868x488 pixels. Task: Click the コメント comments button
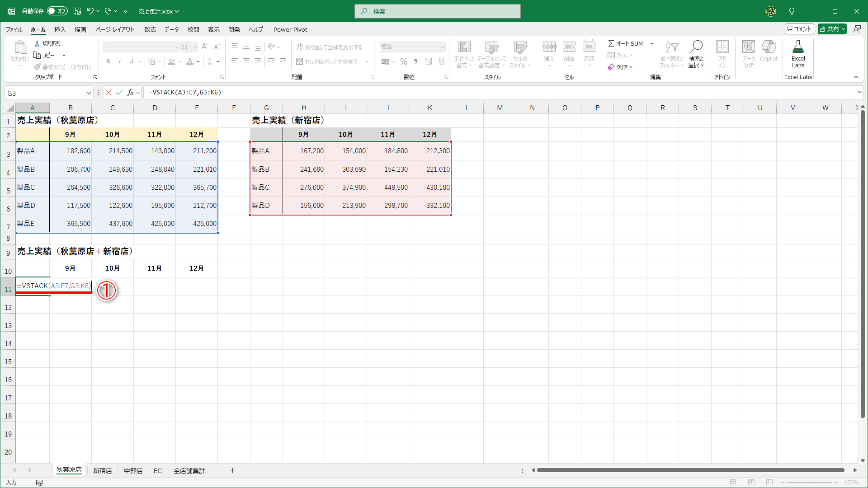tap(799, 29)
